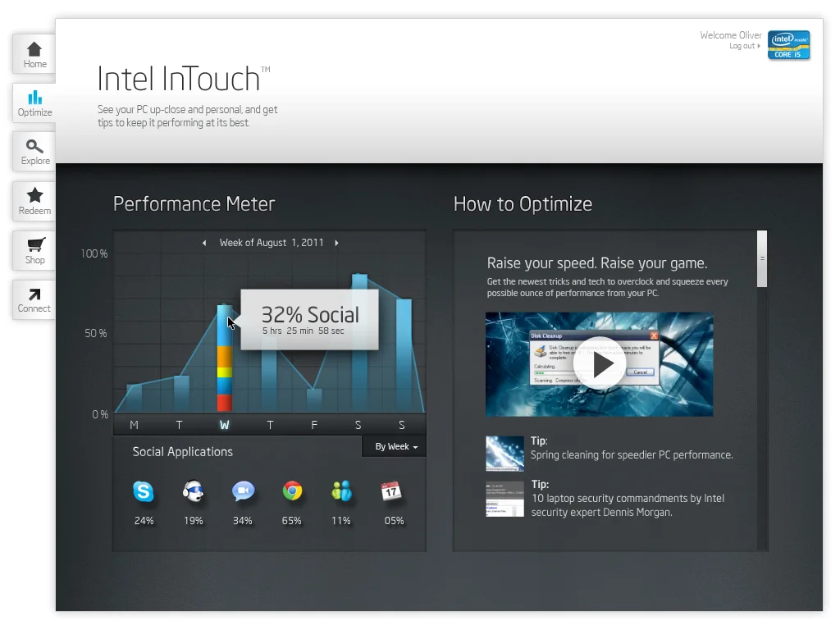Open '10 laptop security commandments' tip
This screenshot has width=840, height=630.
tap(628, 505)
